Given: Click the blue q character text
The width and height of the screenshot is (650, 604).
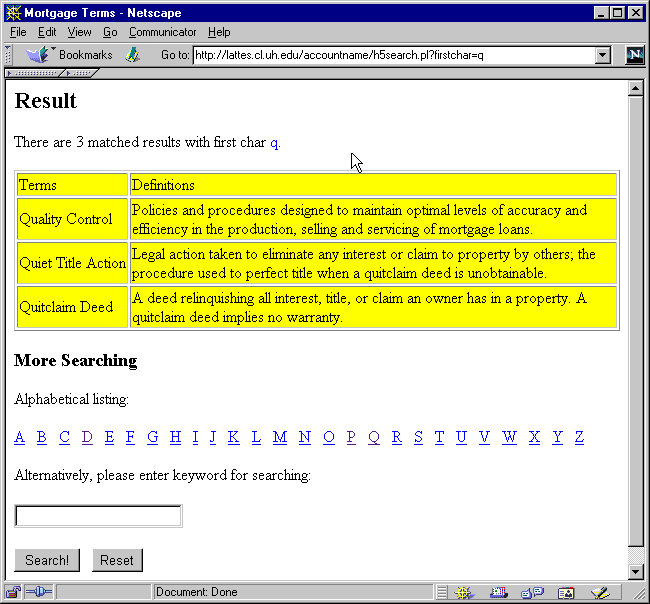Looking at the screenshot, I should pos(274,143).
